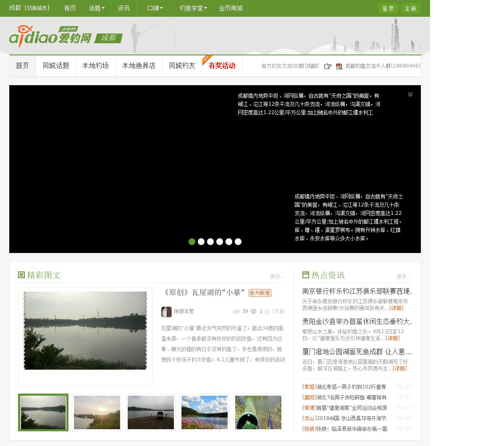Click 更多 in 热点资讯 section
The height and width of the screenshot is (446, 504).
pos(404,276)
